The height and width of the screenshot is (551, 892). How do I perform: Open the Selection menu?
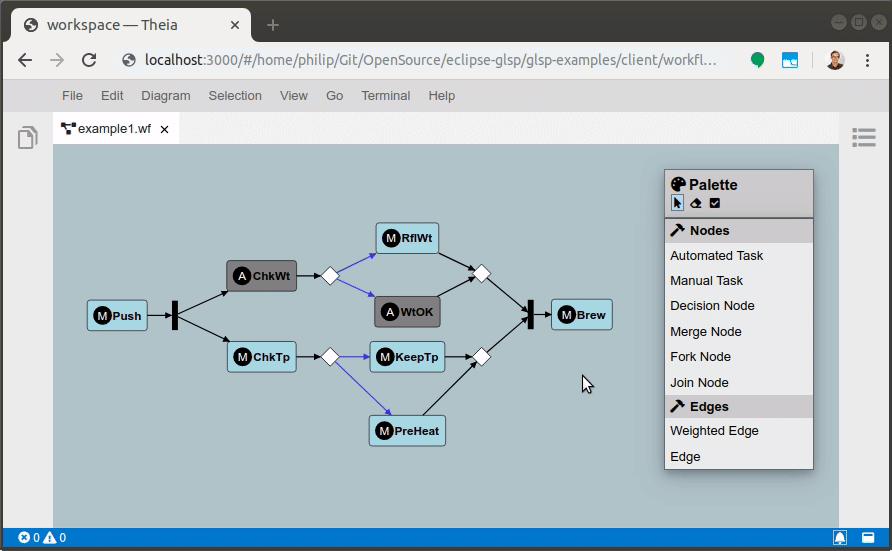(235, 96)
